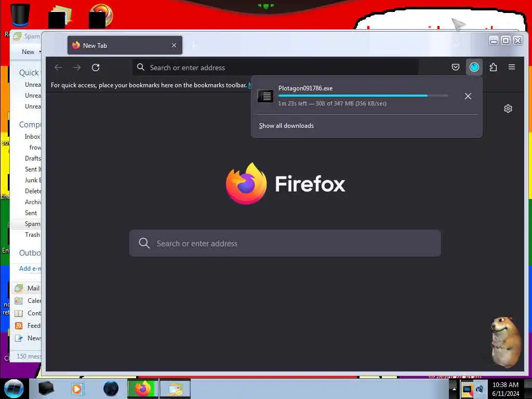The image size is (532, 399).
Task: Open Inbox folder in mail window
Action: click(x=33, y=137)
